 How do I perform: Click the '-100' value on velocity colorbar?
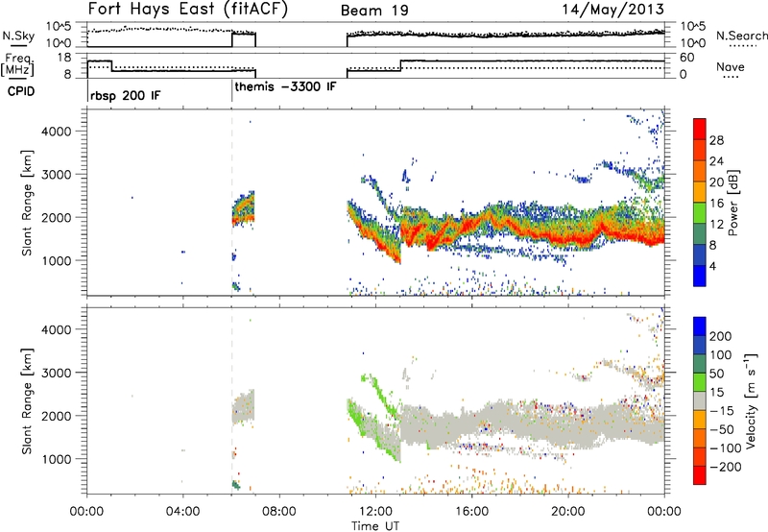725,448
